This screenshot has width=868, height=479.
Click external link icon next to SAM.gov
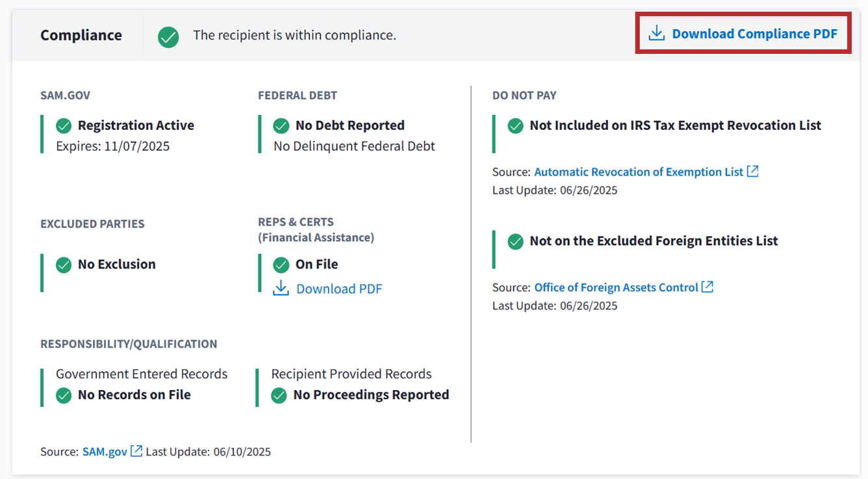136,451
